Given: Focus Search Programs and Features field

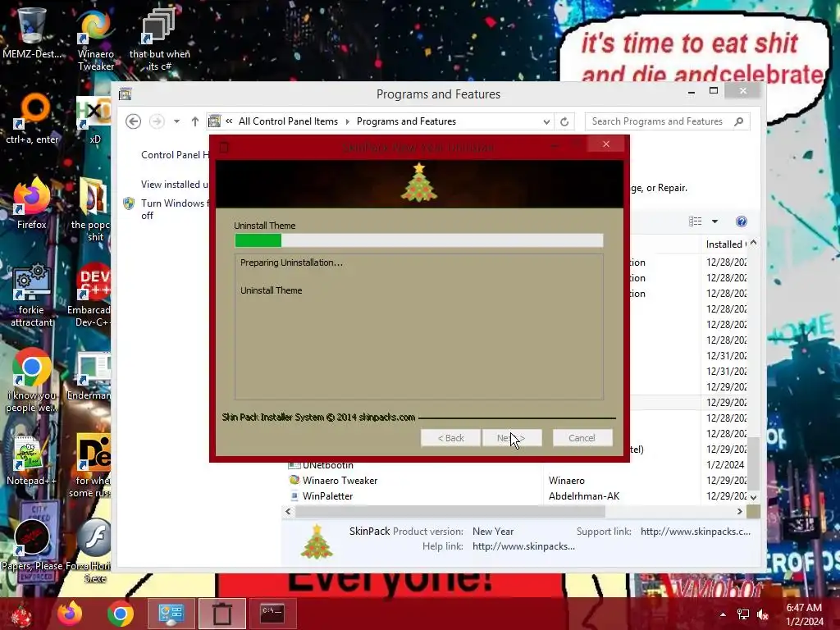Looking at the screenshot, I should click(667, 121).
